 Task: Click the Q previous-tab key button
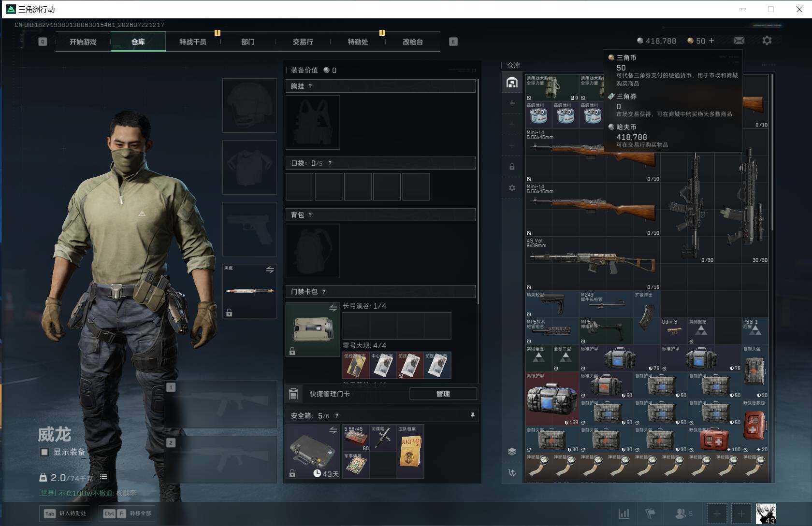[43, 42]
